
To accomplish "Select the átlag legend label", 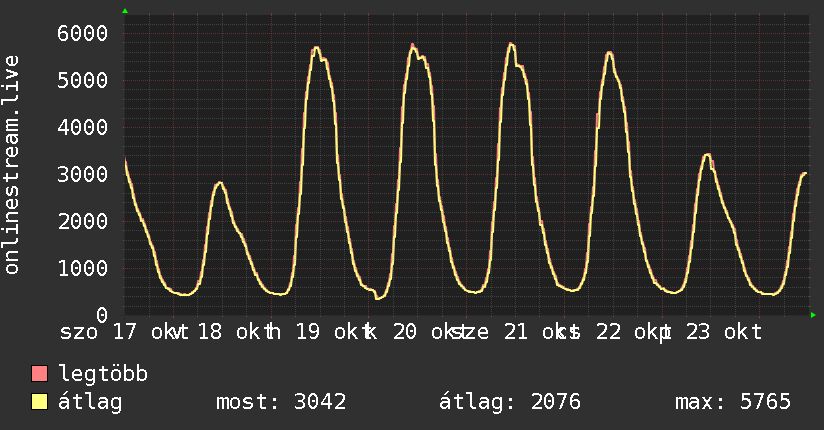I will 90,403.
